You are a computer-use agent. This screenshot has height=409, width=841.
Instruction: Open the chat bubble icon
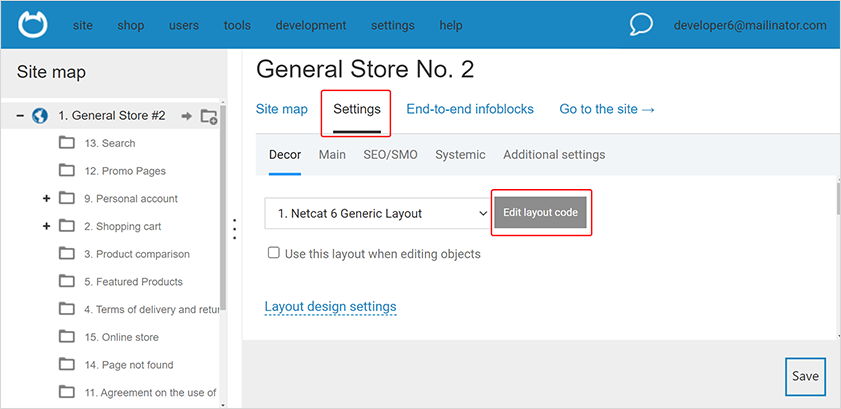tap(641, 25)
